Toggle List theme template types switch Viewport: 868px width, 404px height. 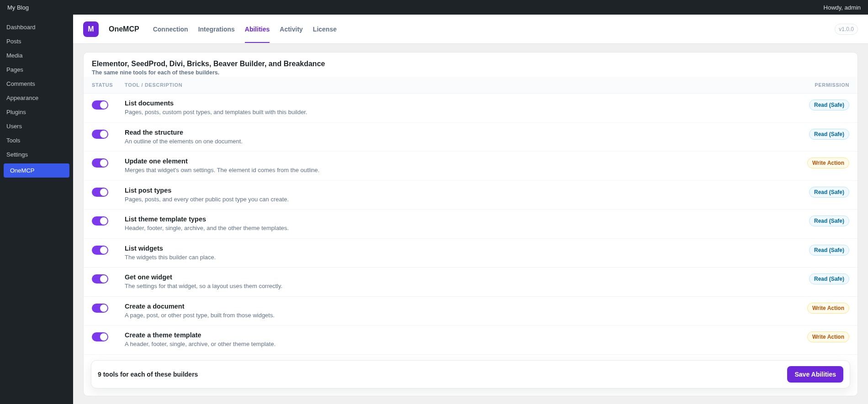100,221
